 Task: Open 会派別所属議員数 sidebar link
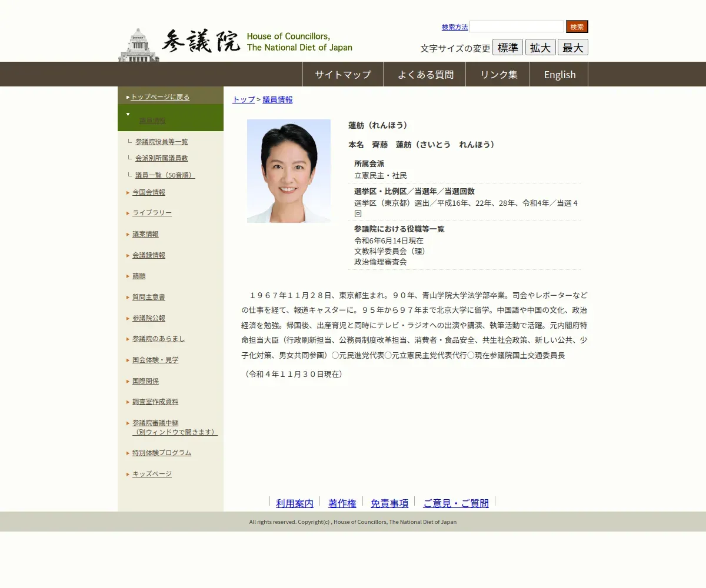[162, 158]
